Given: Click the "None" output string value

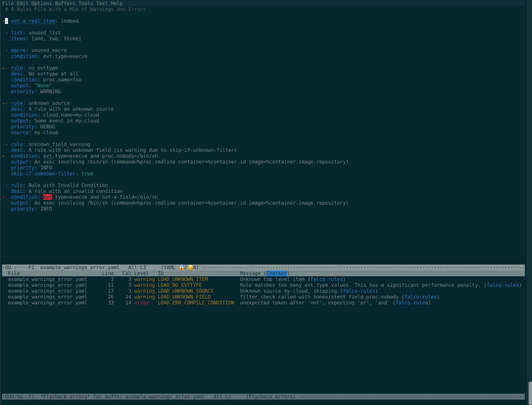Looking at the screenshot, I should click(43, 86).
